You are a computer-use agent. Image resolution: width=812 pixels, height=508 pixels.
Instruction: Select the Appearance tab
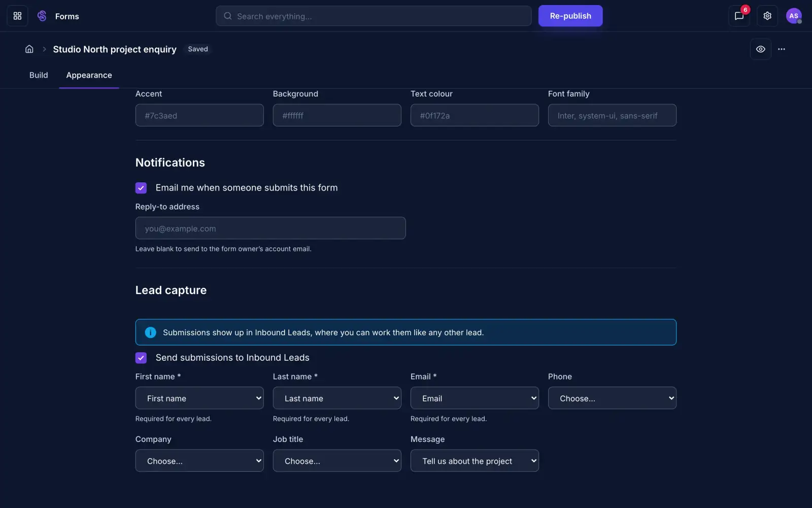click(89, 75)
